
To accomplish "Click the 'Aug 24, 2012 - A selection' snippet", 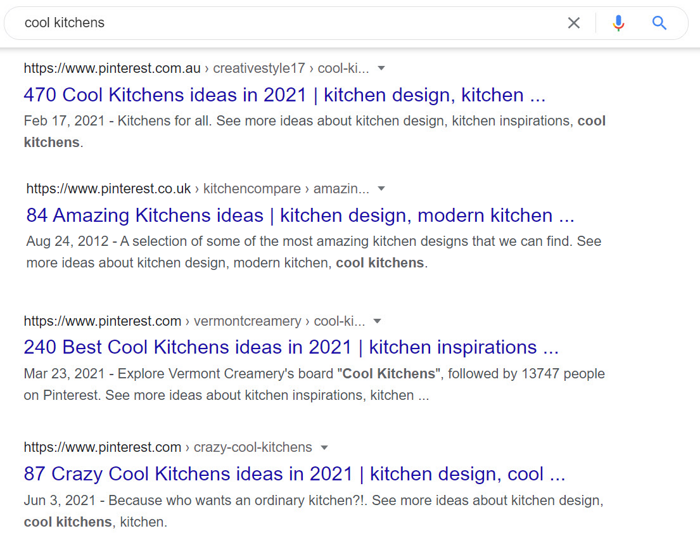I will 313,252.
